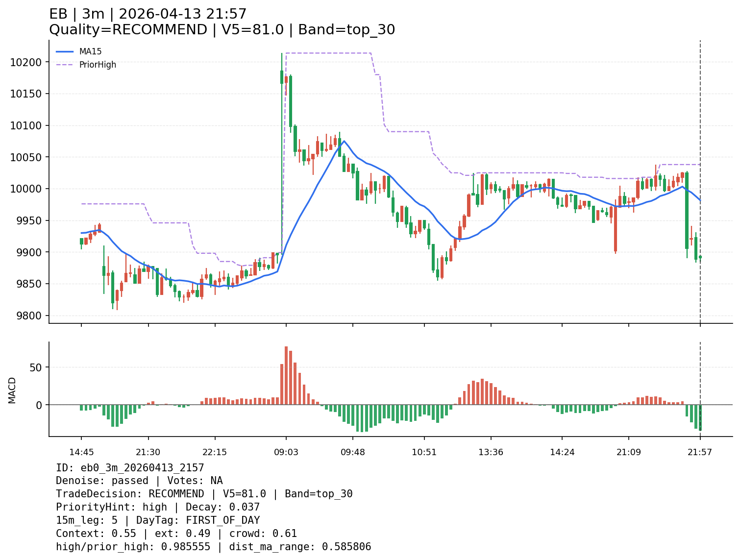The image size is (740, 560).
Task: Click the tallest red MACD histogram bar
Action: pyautogui.click(x=286, y=375)
